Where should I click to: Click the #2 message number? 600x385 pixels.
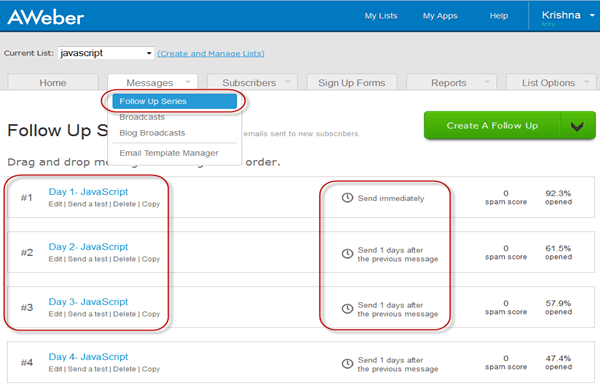27,253
